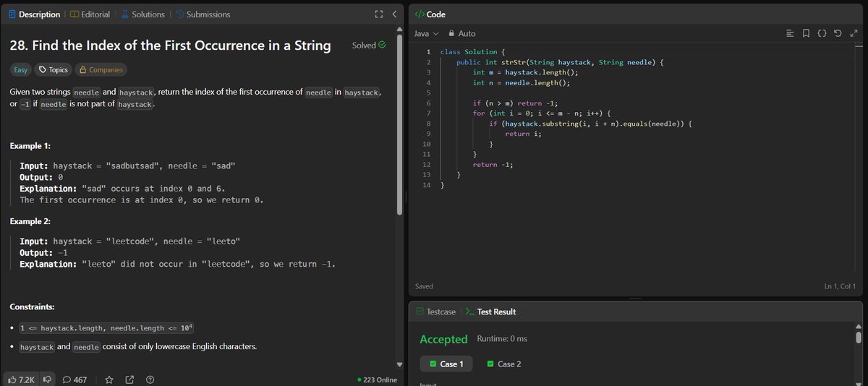
Task: Toggle the Auto lock setting
Action: click(x=462, y=34)
